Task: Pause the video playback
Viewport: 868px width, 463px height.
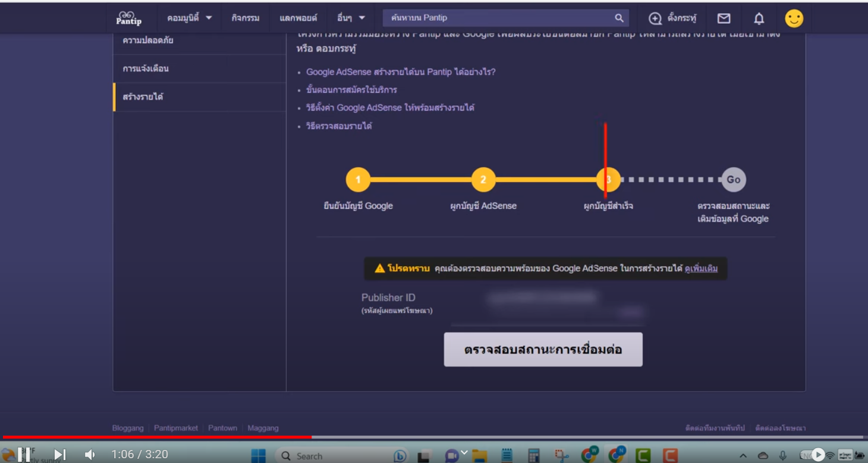Action: pyautogui.click(x=24, y=455)
